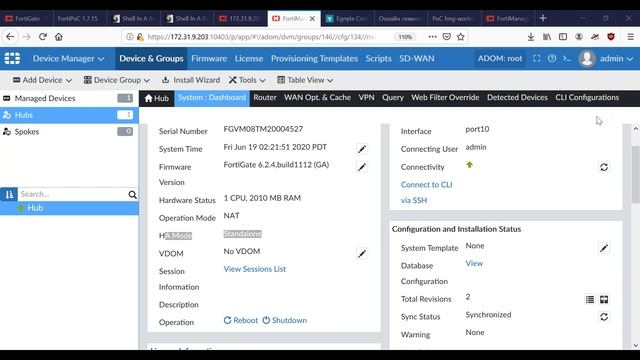Select the Hubs group
This screenshot has height=360, width=640.
(x=69, y=115)
